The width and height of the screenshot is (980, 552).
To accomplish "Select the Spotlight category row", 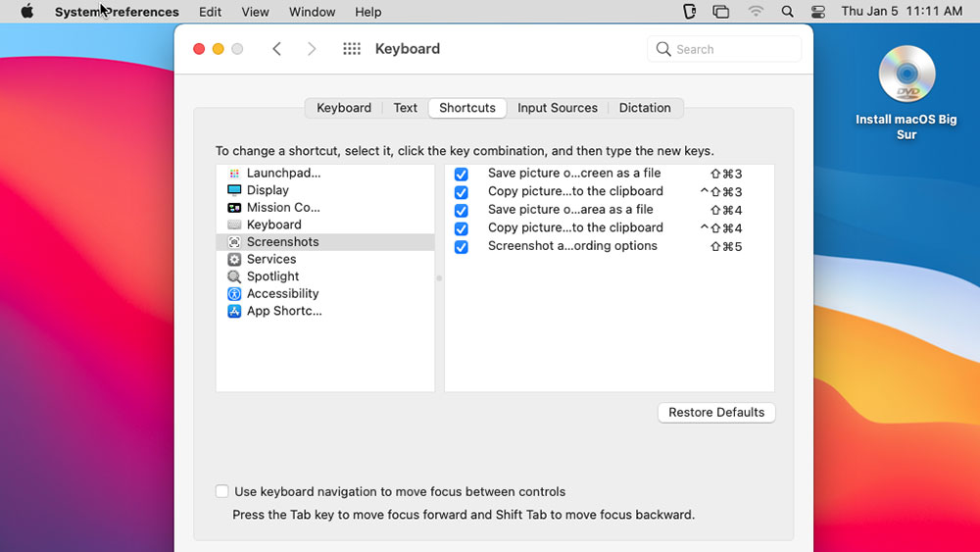I will (x=325, y=276).
